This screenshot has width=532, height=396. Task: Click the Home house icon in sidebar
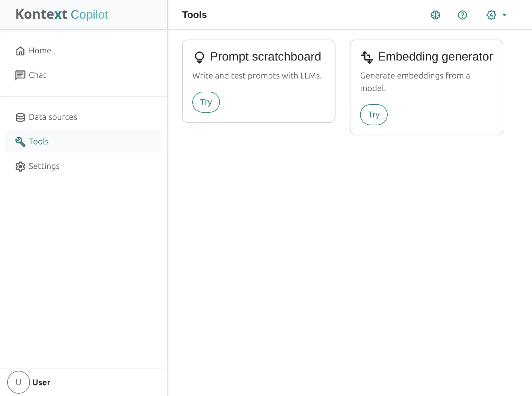pos(20,51)
